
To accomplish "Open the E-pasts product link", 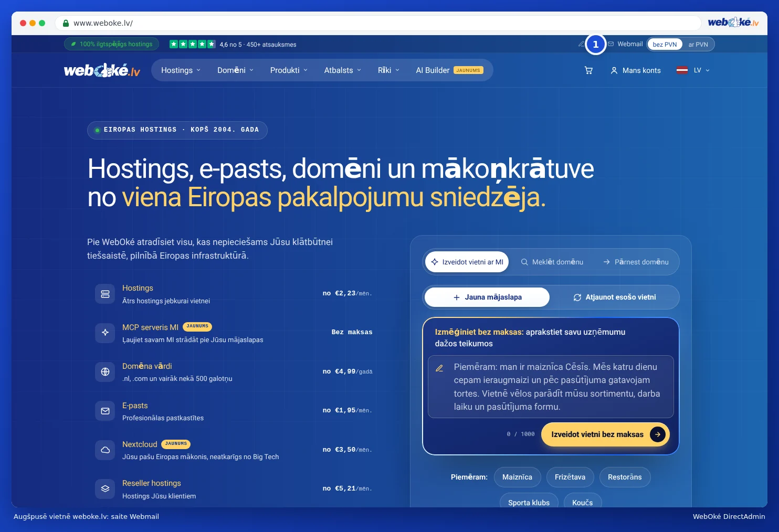I will click(x=135, y=406).
